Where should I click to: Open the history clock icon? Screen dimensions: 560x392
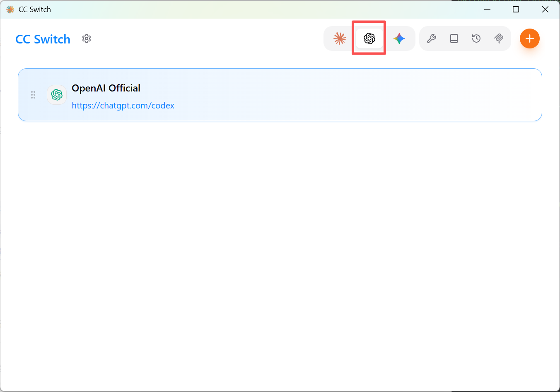click(476, 38)
